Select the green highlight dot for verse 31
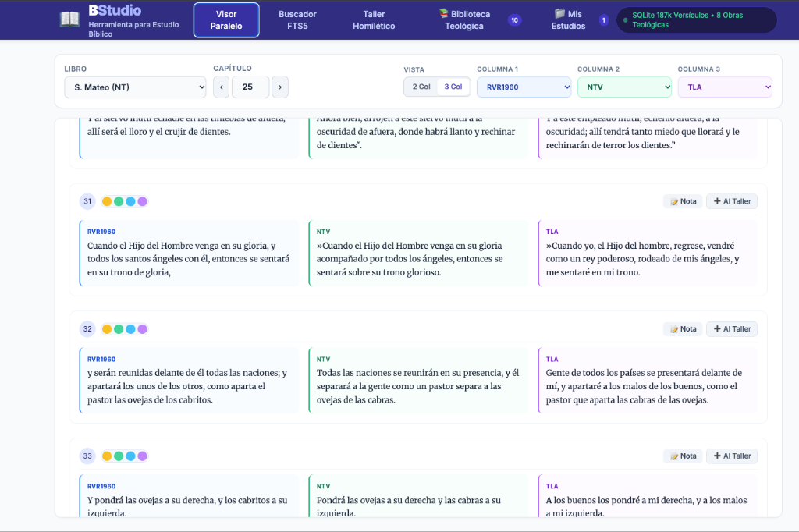This screenshot has height=532, width=799. tap(119, 201)
